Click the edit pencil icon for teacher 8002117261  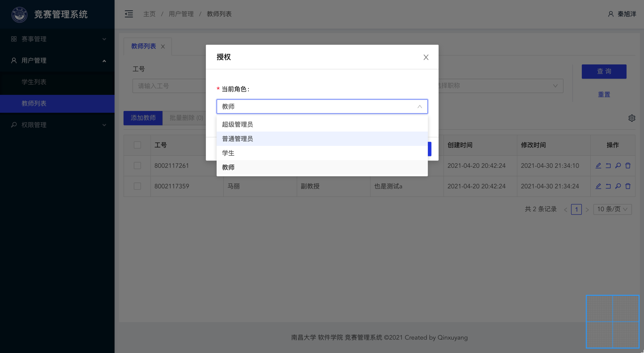click(598, 166)
